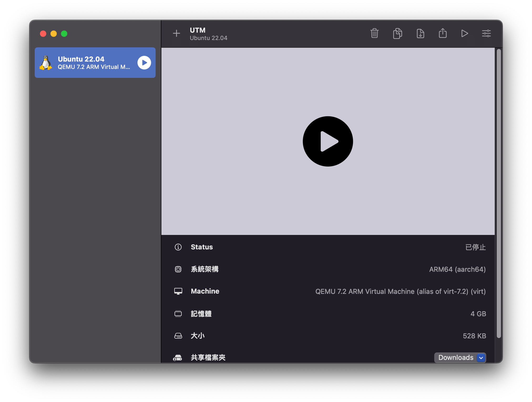This screenshot has width=532, height=402.
Task: Move the virtual machine to storage
Action: pyautogui.click(x=420, y=33)
